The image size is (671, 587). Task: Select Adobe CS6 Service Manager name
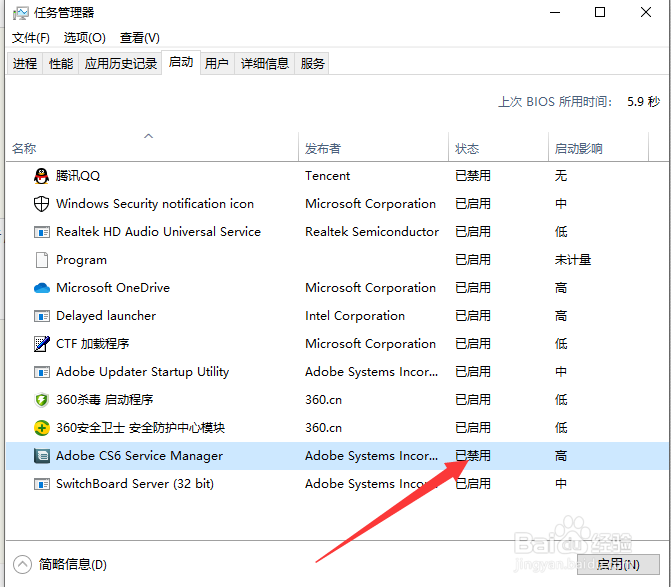[x=140, y=456]
